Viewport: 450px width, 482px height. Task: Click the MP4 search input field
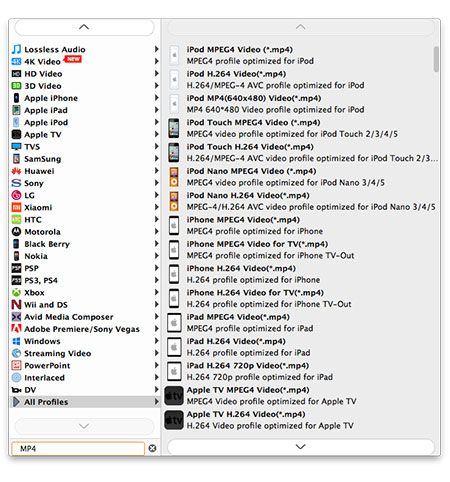[x=78, y=448]
